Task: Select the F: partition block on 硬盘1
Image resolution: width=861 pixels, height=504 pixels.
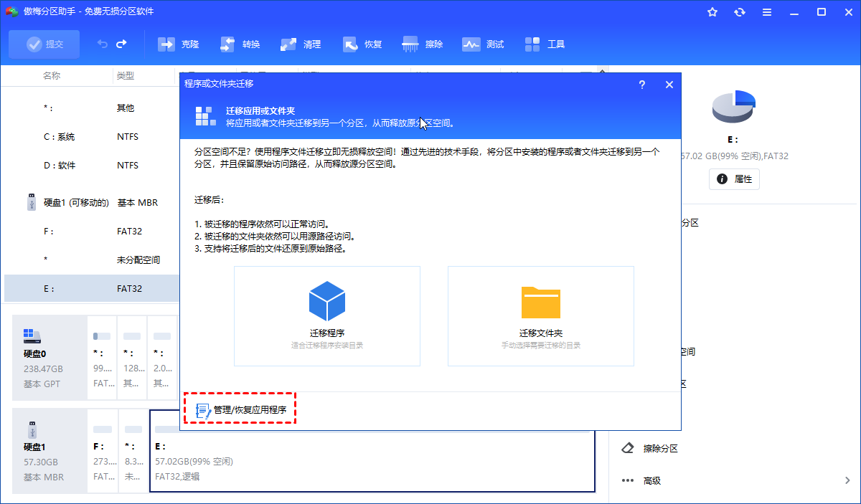Action: point(103,450)
